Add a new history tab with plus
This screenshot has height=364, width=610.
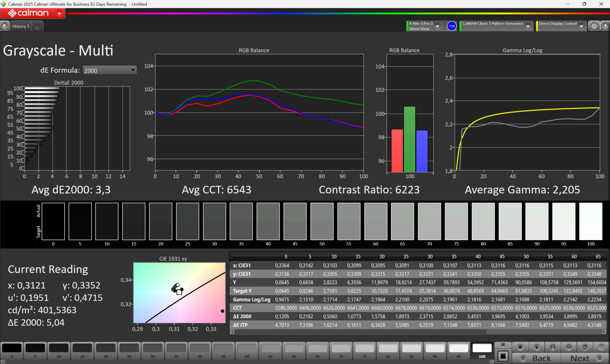click(x=37, y=27)
